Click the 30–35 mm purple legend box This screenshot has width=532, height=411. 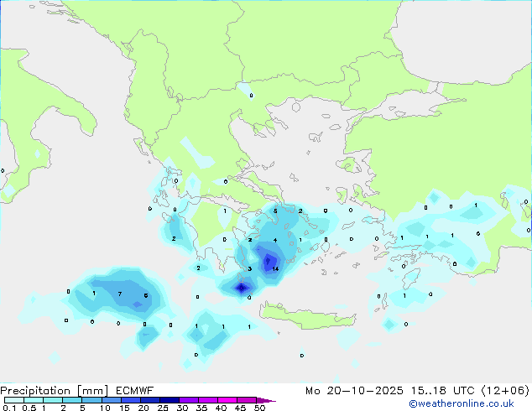pos(189,400)
